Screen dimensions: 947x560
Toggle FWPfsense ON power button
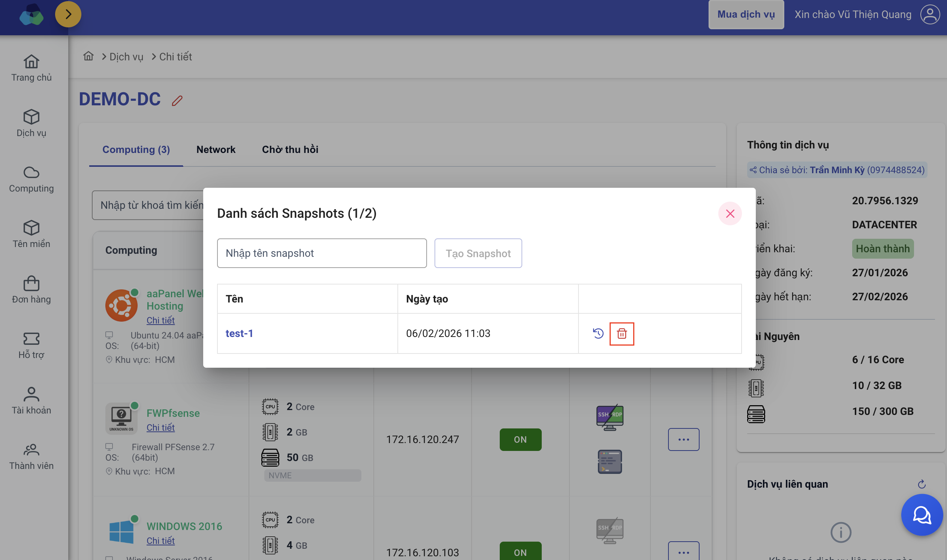(520, 440)
